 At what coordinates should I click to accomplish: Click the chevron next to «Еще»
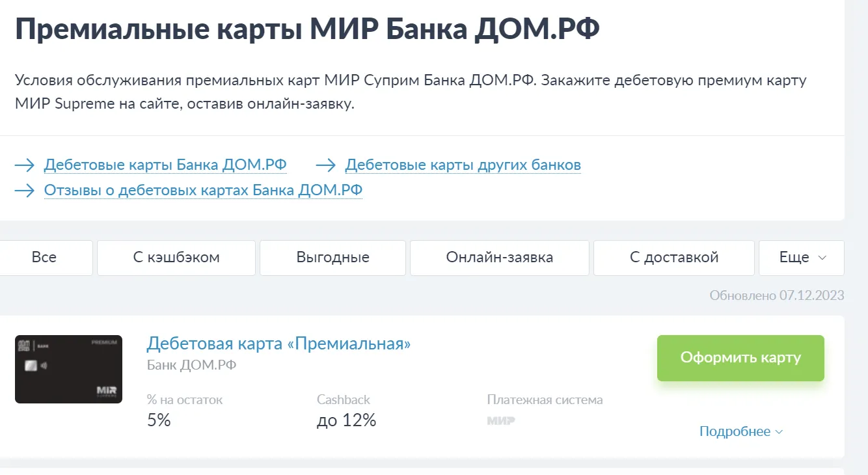coord(822,258)
